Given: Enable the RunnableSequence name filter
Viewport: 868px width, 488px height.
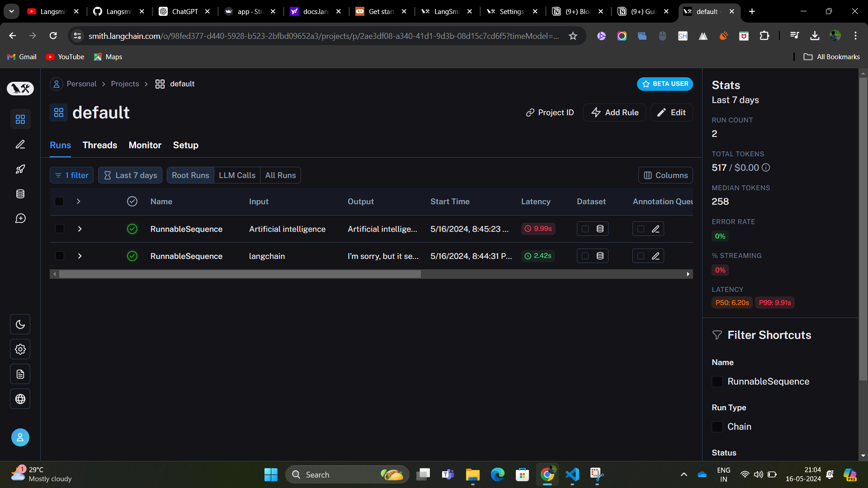Looking at the screenshot, I should (717, 382).
